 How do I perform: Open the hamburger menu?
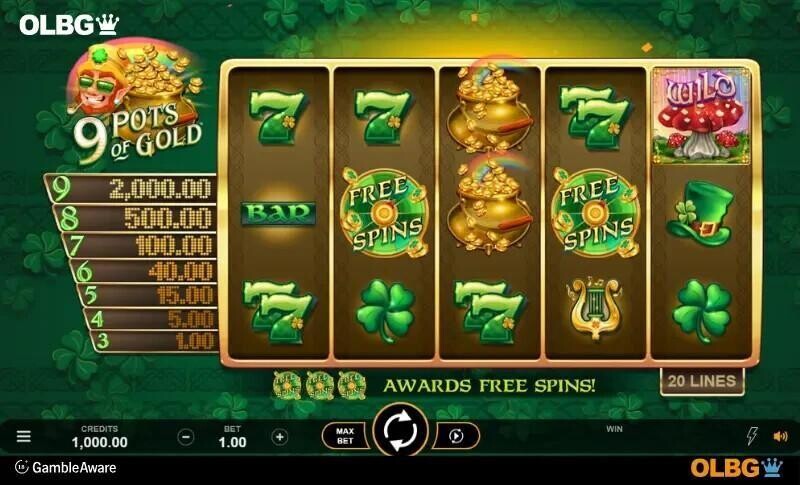23,437
